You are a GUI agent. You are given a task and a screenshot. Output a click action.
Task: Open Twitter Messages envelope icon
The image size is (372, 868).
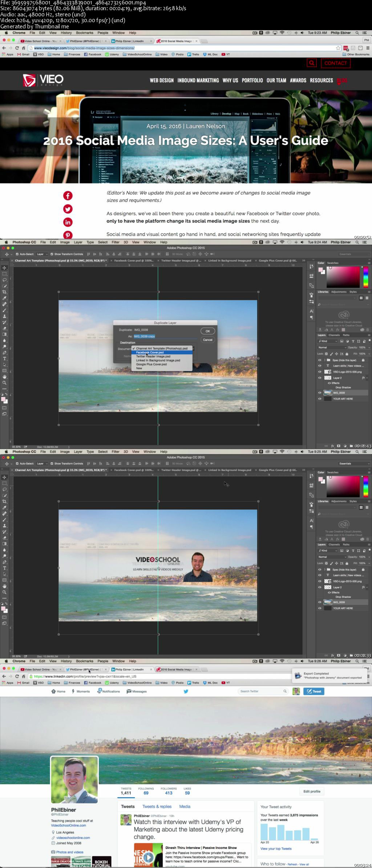[x=129, y=691]
